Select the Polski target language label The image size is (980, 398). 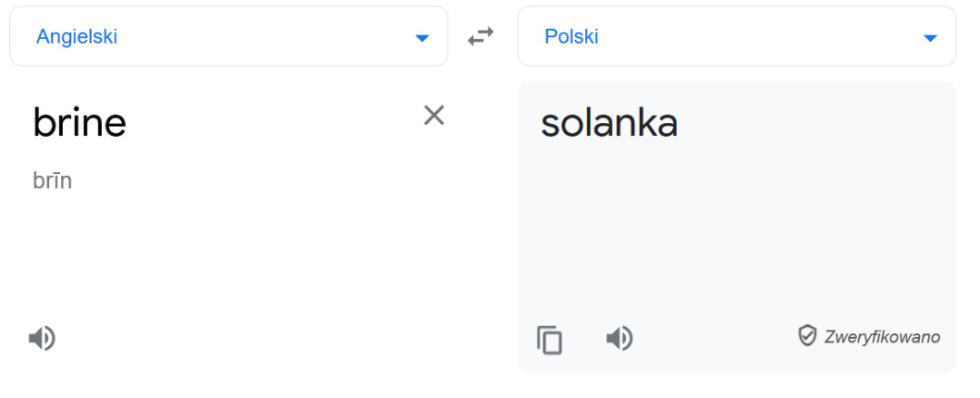click(571, 37)
